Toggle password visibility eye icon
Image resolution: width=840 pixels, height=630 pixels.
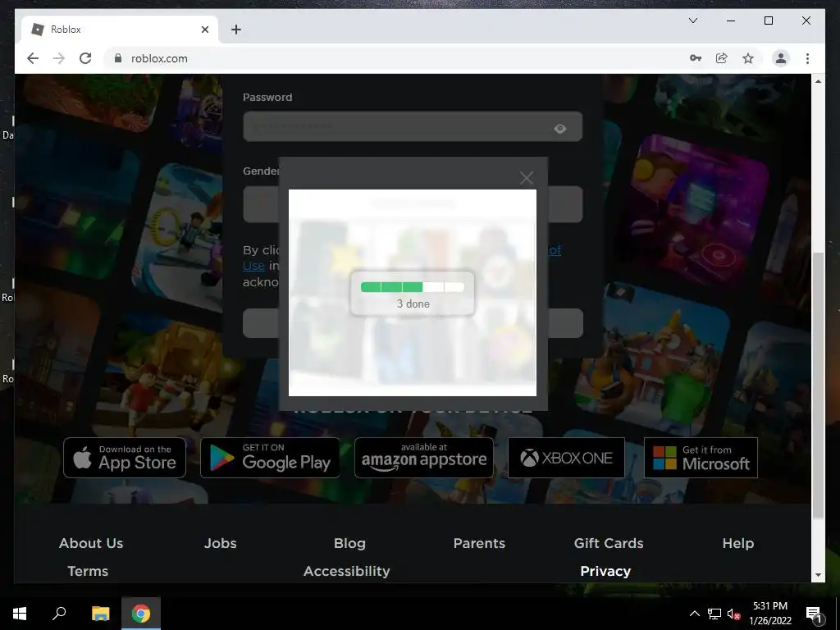click(x=559, y=129)
